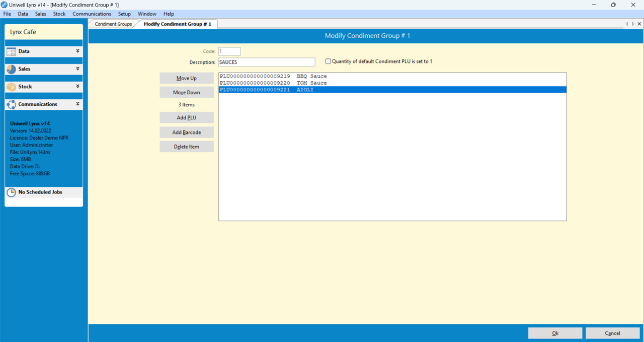The height and width of the screenshot is (342, 644).
Task: Click the Data panel icon in sidebar
Action: point(11,51)
